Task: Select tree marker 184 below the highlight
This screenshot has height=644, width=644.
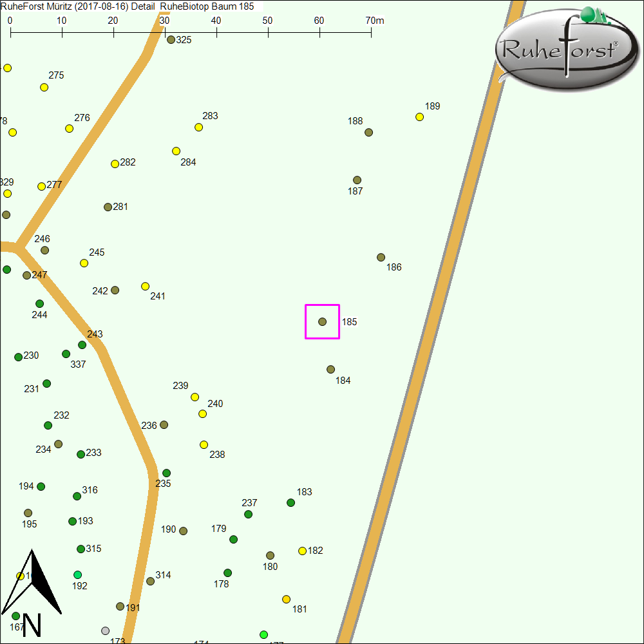Action: click(330, 370)
